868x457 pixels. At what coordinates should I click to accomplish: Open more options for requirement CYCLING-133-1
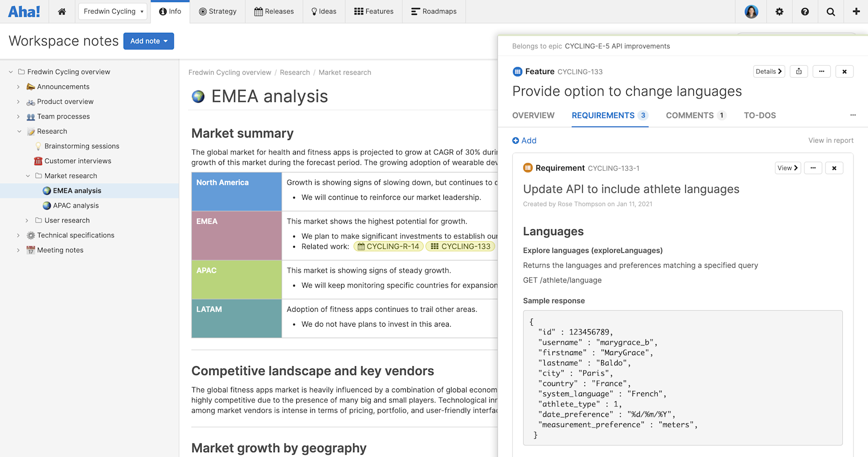(x=813, y=167)
